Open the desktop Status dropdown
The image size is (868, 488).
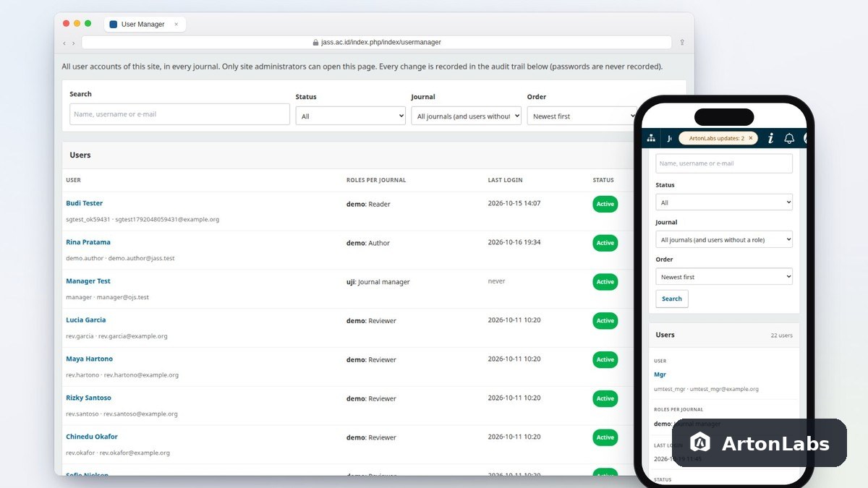pos(351,116)
